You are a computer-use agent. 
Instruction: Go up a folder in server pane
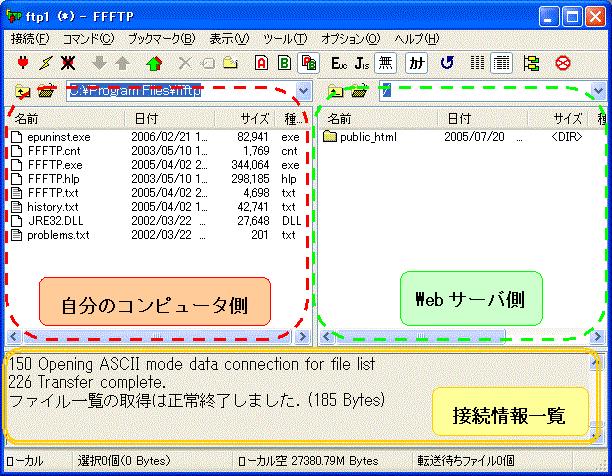(335, 91)
